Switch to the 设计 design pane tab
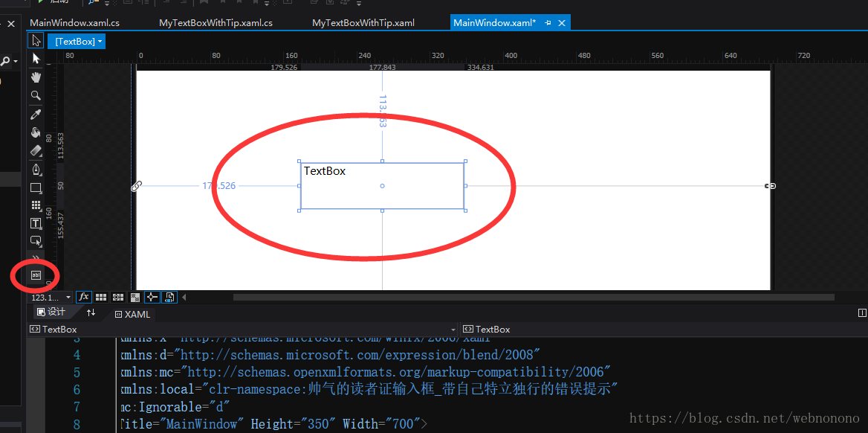 [51, 312]
